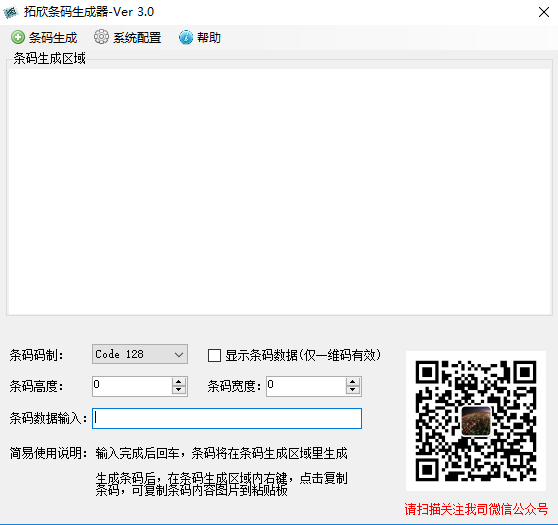Click the app icon in title bar

[x=11, y=12]
